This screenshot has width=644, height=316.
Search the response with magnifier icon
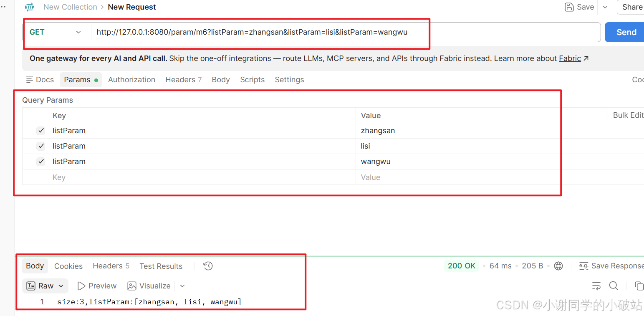coord(614,286)
